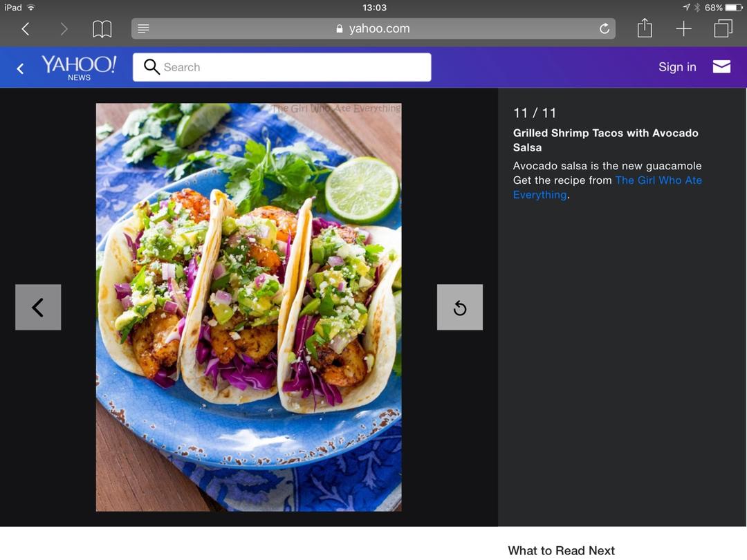Show all open tabs overview
This screenshot has height=560, width=747.
(x=723, y=28)
